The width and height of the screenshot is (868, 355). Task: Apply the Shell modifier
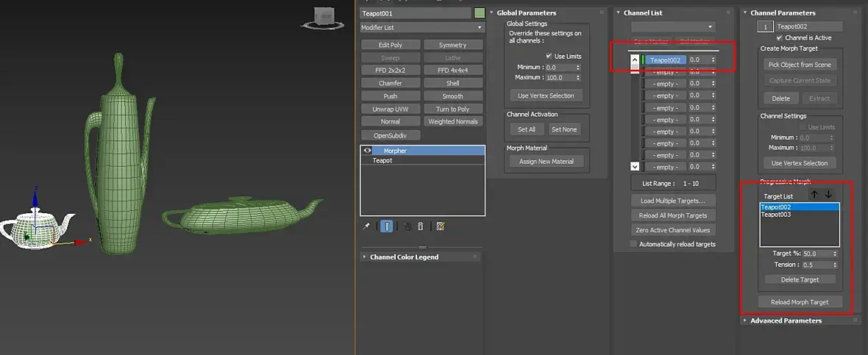coord(453,83)
